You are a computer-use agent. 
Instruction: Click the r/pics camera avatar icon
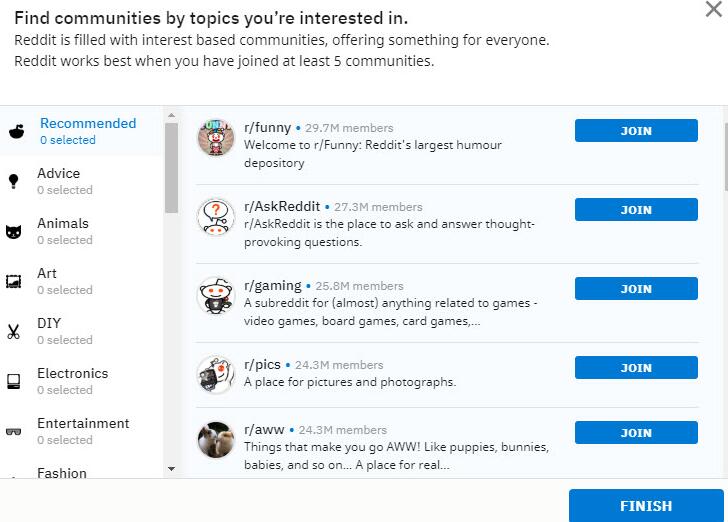coord(216,375)
